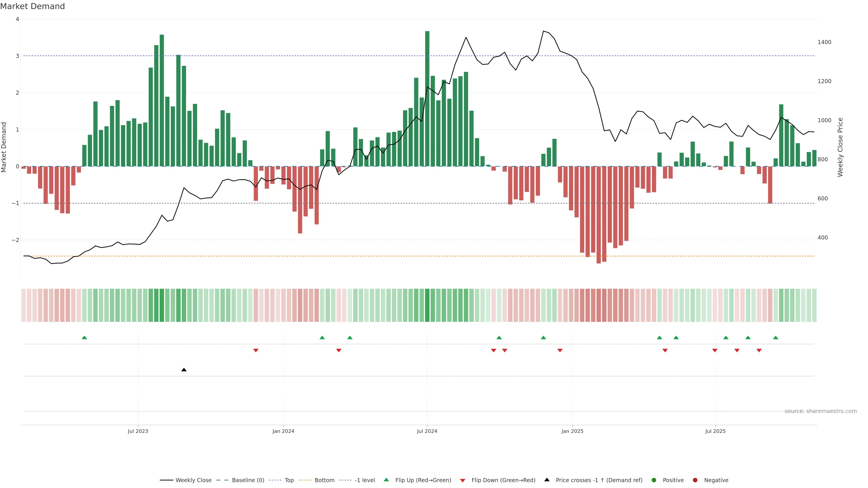Click the Jan 2025 x-axis label

(x=572, y=431)
